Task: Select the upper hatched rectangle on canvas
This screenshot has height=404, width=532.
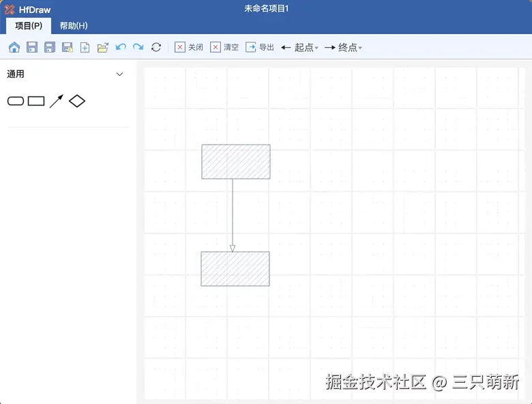Action: 236,162
